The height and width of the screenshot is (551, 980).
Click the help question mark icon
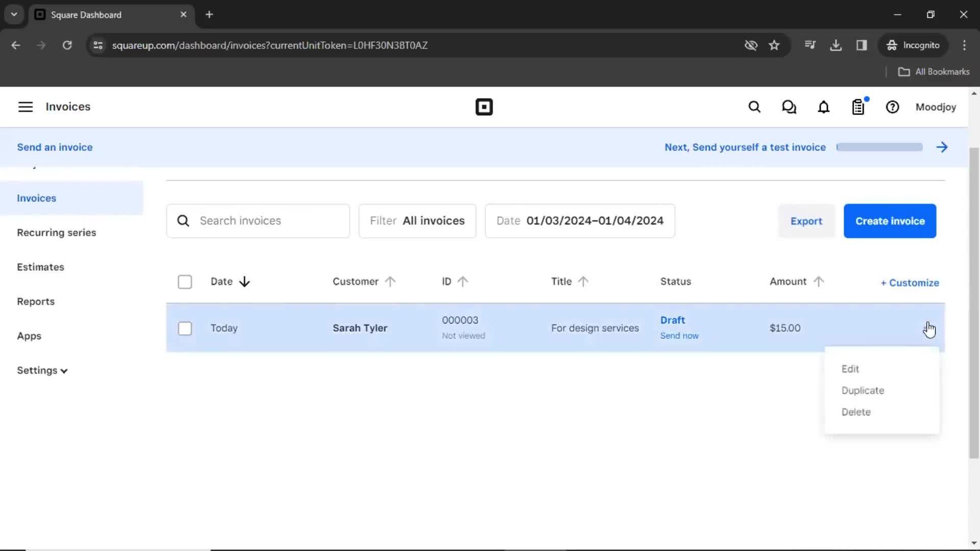click(893, 107)
